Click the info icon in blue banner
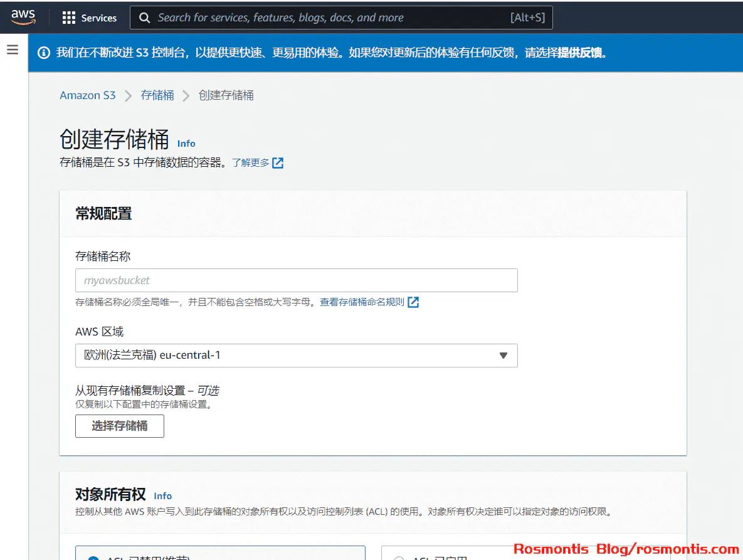 click(44, 53)
